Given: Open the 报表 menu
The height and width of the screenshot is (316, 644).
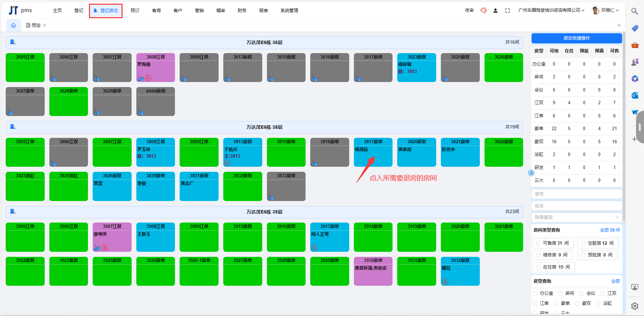Looking at the screenshot, I should [263, 10].
